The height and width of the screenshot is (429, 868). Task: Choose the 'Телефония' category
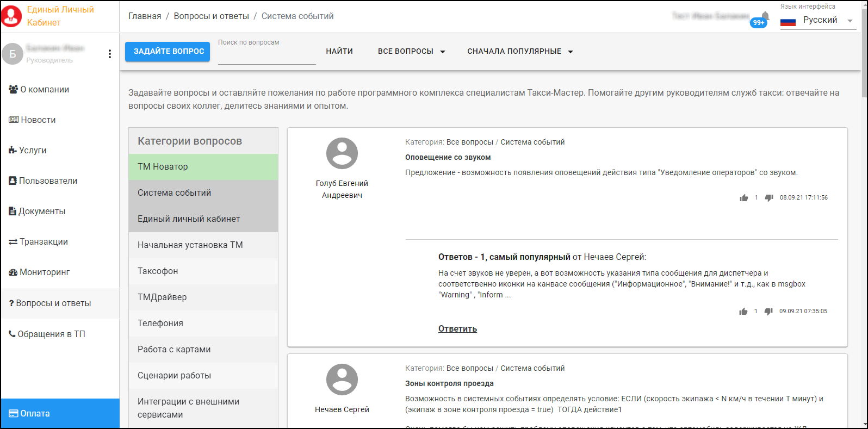pos(203,324)
